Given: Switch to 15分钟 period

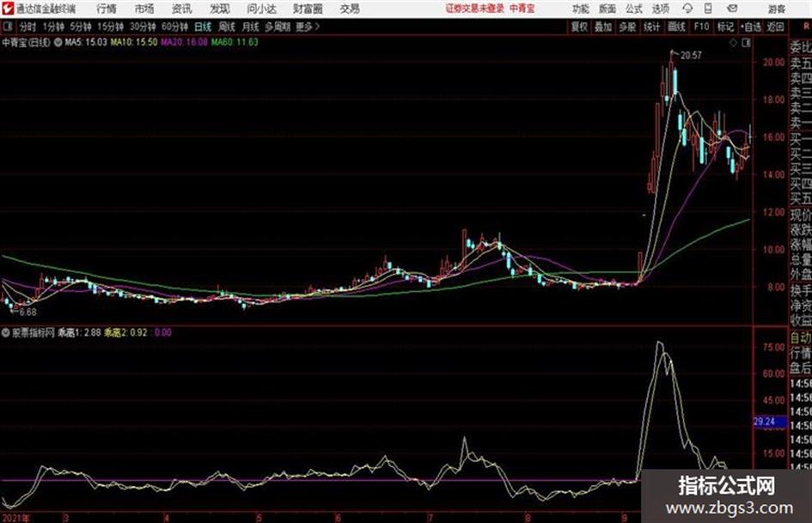Looking at the screenshot, I should click(x=111, y=27).
